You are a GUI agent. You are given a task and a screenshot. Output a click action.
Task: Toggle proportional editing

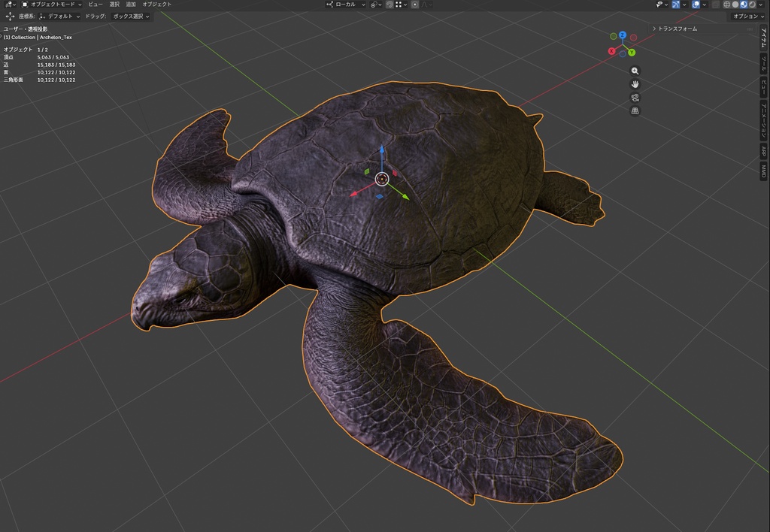click(415, 5)
